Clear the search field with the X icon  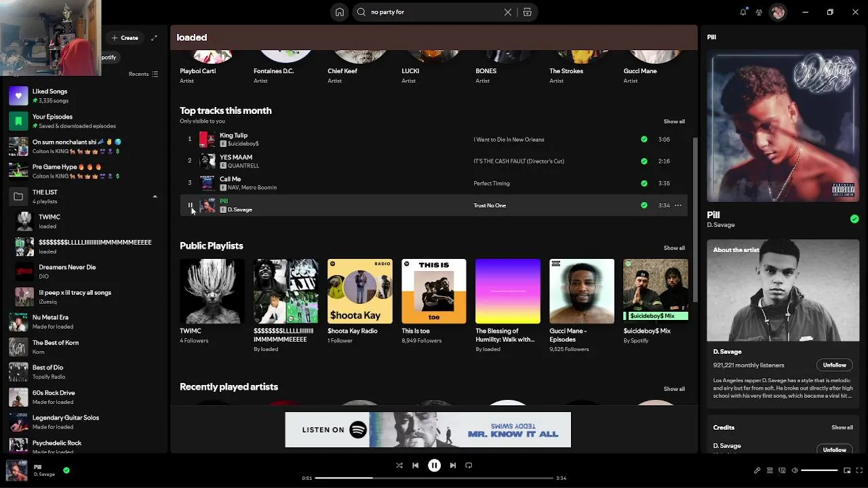tap(508, 12)
